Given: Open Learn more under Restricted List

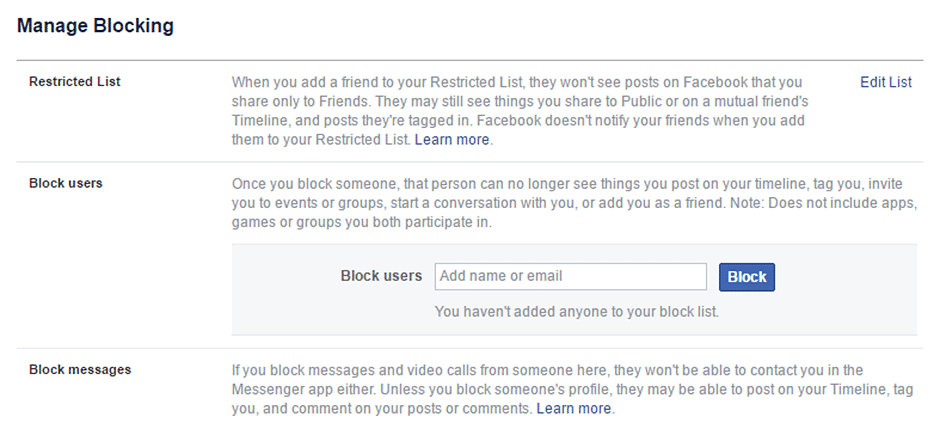Looking at the screenshot, I should tap(452, 140).
